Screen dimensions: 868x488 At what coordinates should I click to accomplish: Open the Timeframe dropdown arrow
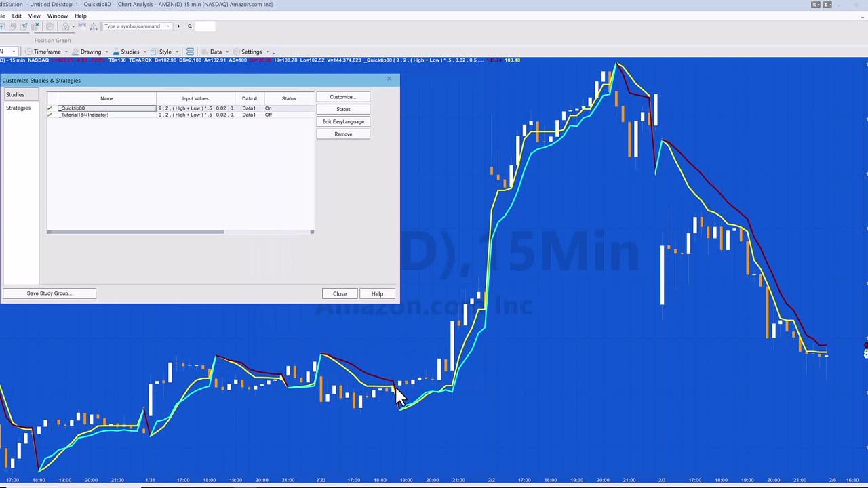[66, 52]
